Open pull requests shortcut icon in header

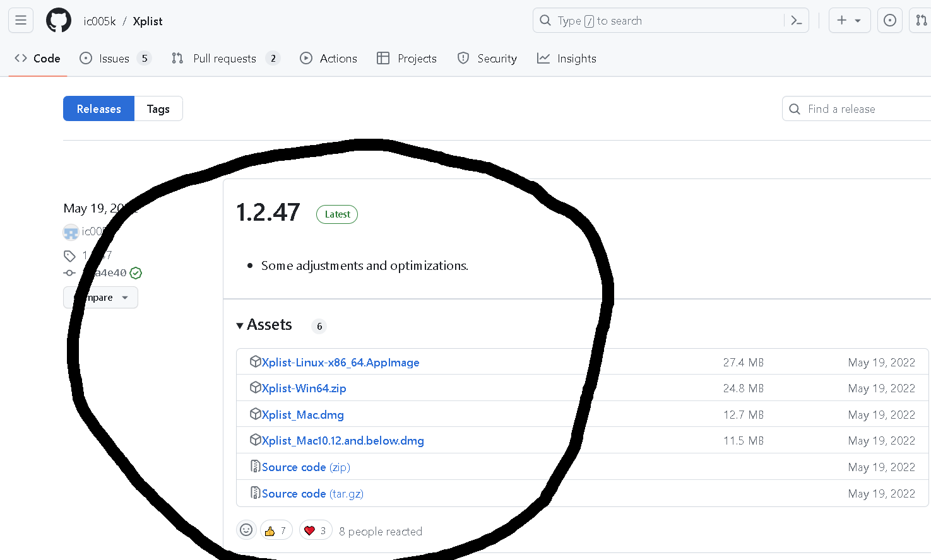coord(922,21)
